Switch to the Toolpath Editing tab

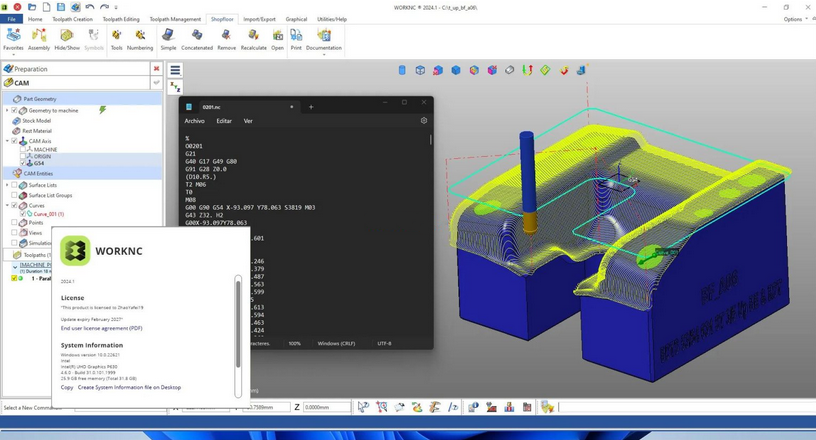click(x=121, y=19)
